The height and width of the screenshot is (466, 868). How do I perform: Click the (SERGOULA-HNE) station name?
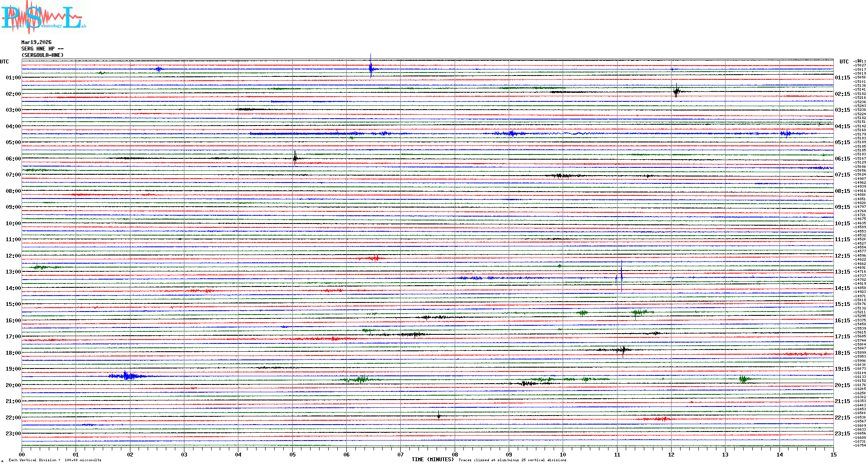pos(42,55)
